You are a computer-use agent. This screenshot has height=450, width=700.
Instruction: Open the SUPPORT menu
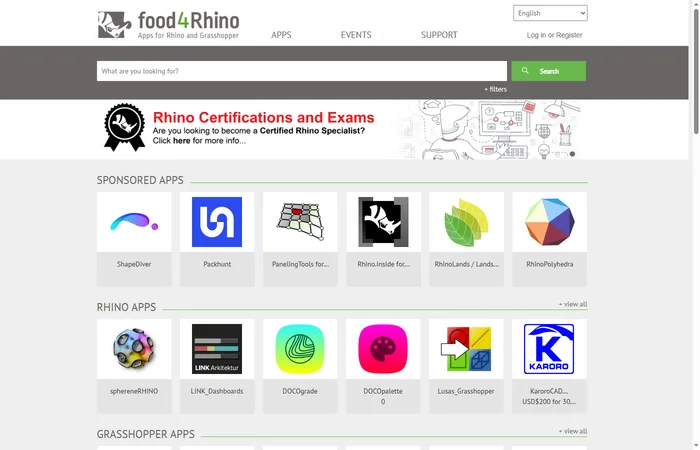click(439, 35)
